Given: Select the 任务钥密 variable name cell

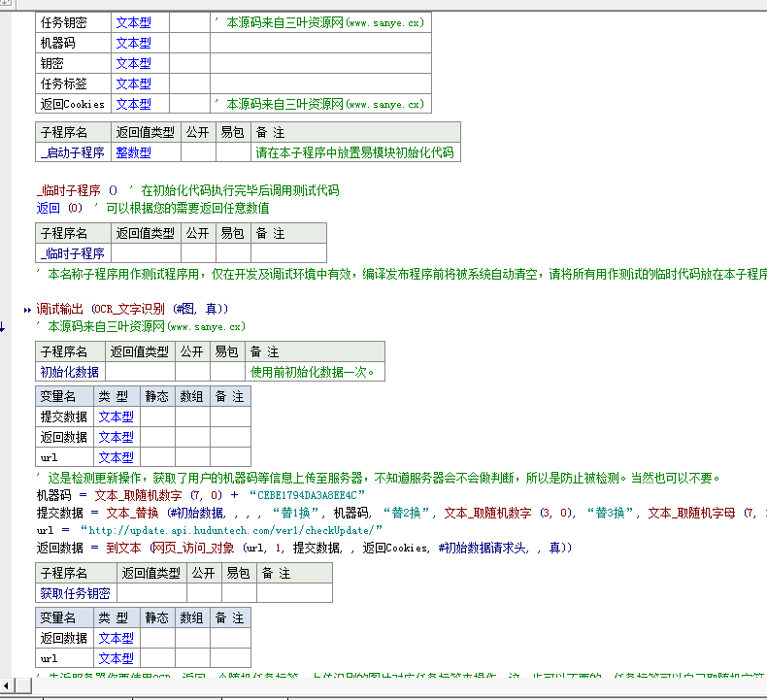Looking at the screenshot, I should pyautogui.click(x=74, y=22).
